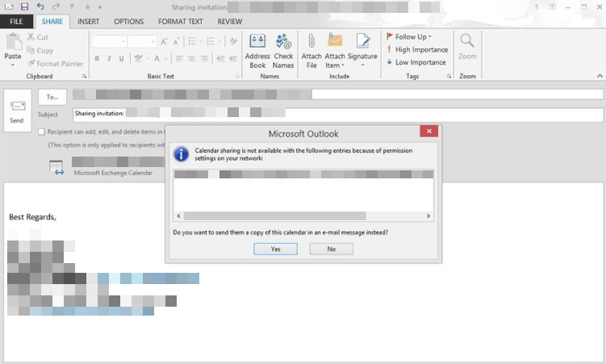The image size is (606, 364).
Task: Switch to the FORMAT TEXT tab
Action: coord(181,22)
